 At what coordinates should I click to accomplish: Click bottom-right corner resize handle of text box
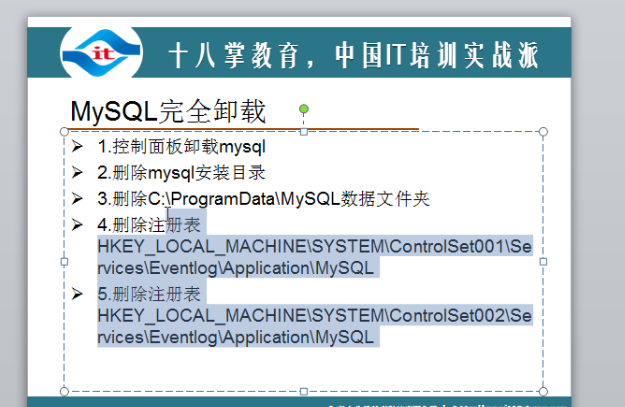coord(543,391)
